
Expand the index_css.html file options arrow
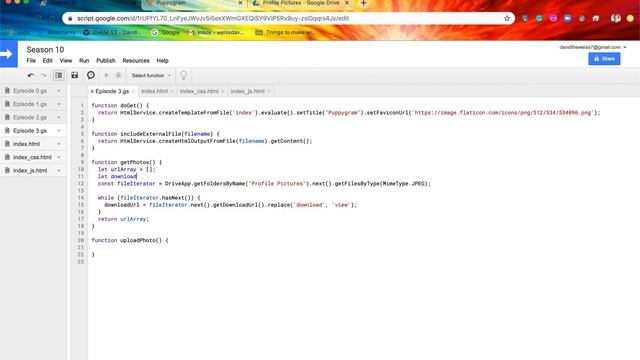coord(59,157)
